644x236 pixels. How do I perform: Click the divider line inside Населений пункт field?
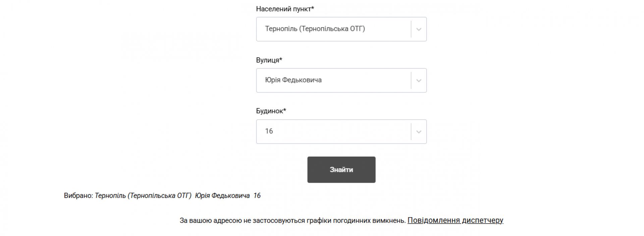(411, 29)
